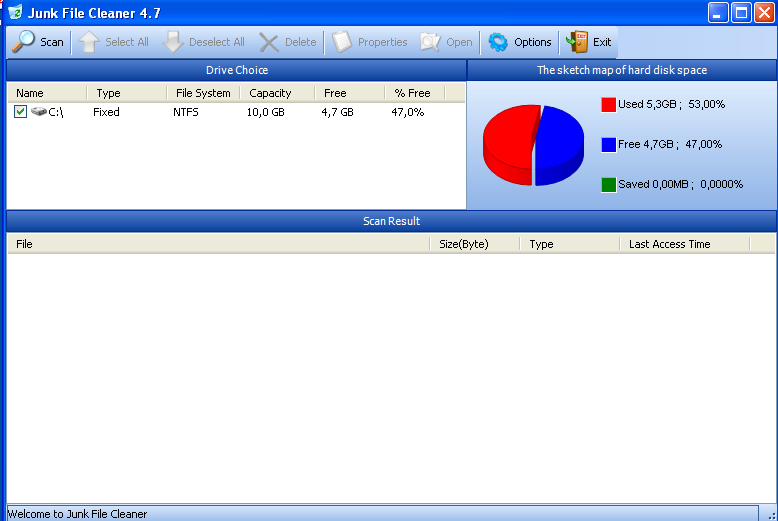Image resolution: width=778 pixels, height=521 pixels.
Task: Click the Options button label
Action: pyautogui.click(x=532, y=42)
